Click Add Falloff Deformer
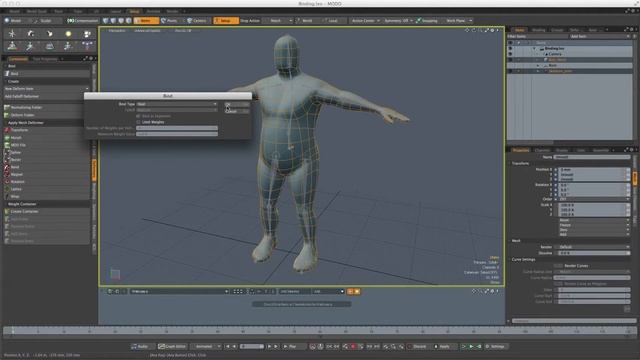Viewport: 640px width, 360px height. click(x=44, y=96)
